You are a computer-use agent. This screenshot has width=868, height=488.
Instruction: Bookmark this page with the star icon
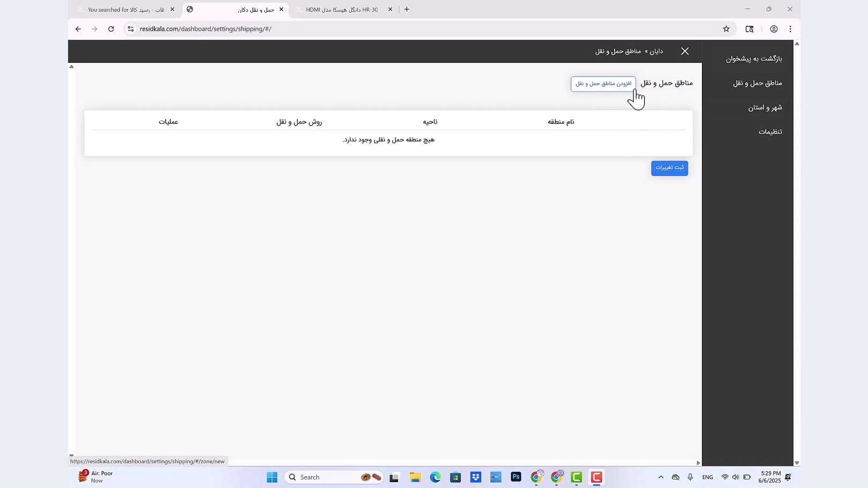pyautogui.click(x=726, y=29)
